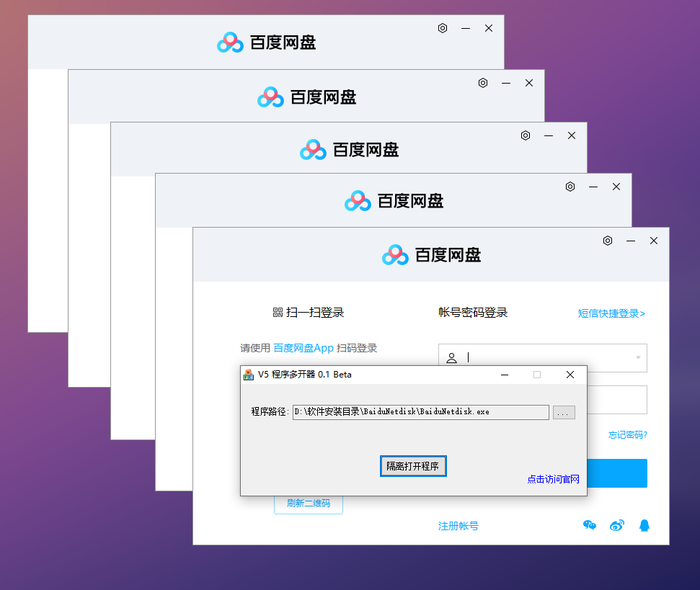This screenshot has height=590, width=700.
Task: Close the third Baidu Netdisk window
Action: [x=572, y=135]
